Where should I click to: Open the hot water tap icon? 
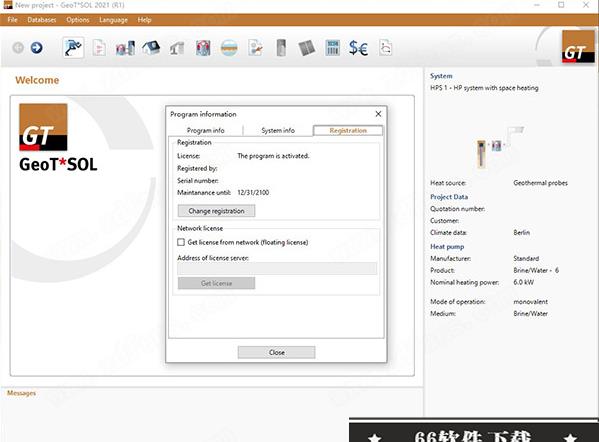(x=177, y=49)
